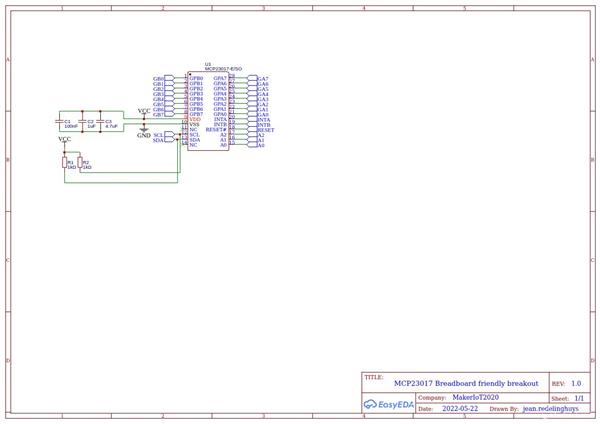The height and width of the screenshot is (424, 600).
Task: Click the company name MakerIoT2020
Action: pyautogui.click(x=475, y=397)
